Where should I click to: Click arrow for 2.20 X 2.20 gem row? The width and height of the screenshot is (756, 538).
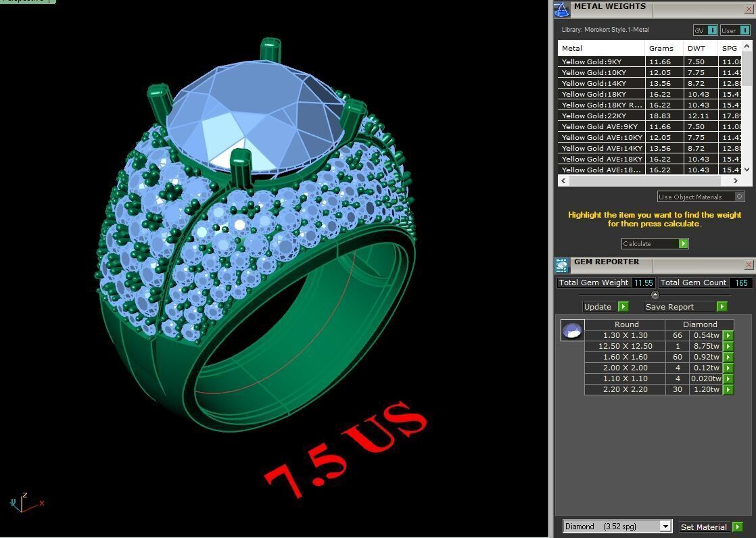click(x=728, y=389)
